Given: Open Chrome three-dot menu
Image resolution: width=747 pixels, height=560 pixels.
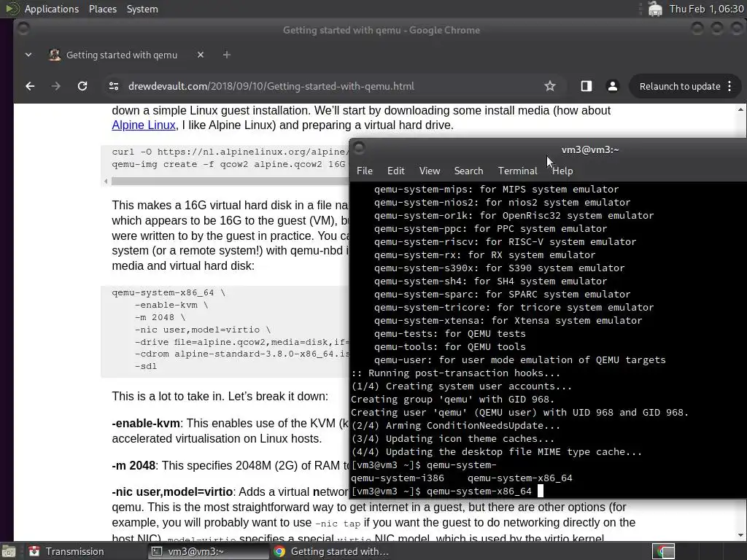Looking at the screenshot, I should pyautogui.click(x=729, y=86).
